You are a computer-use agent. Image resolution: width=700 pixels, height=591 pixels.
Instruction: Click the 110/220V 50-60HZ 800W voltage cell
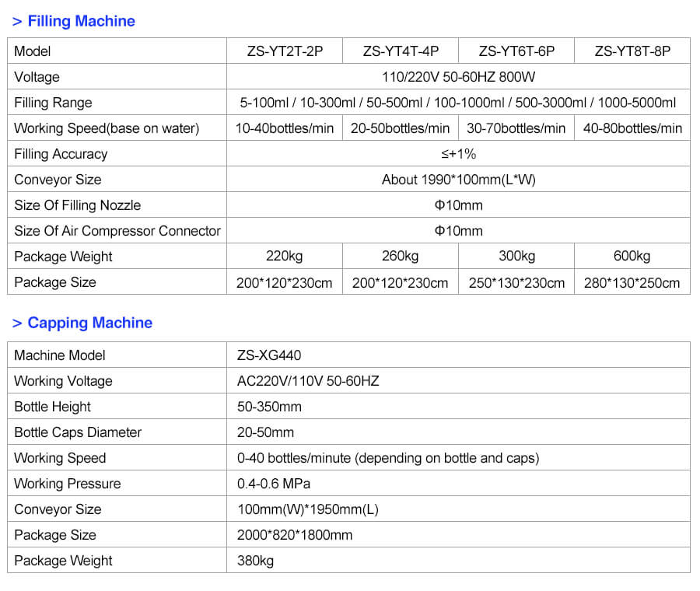pos(457,77)
